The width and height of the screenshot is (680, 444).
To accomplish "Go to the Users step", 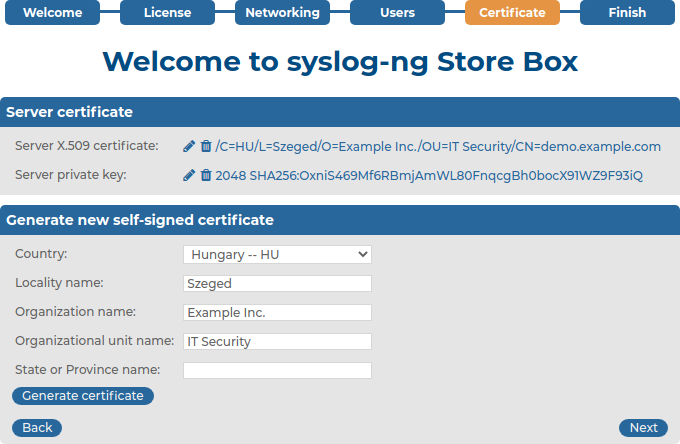I will coord(397,13).
